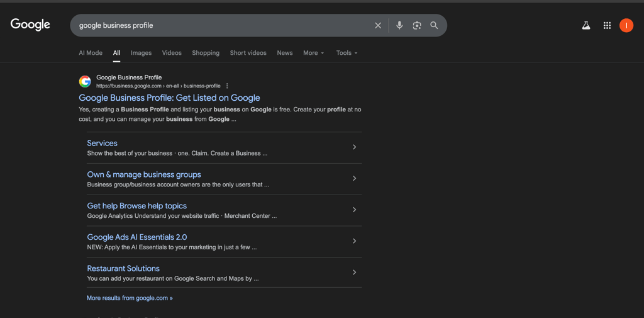Viewport: 644px width, 318px height.
Task: Start voice search with microphone icon
Action: [x=399, y=26]
